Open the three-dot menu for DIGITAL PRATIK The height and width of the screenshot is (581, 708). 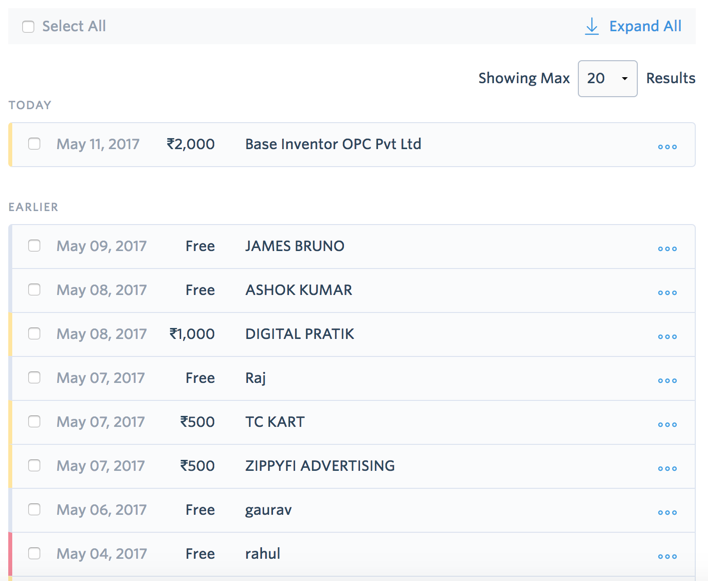(x=667, y=337)
